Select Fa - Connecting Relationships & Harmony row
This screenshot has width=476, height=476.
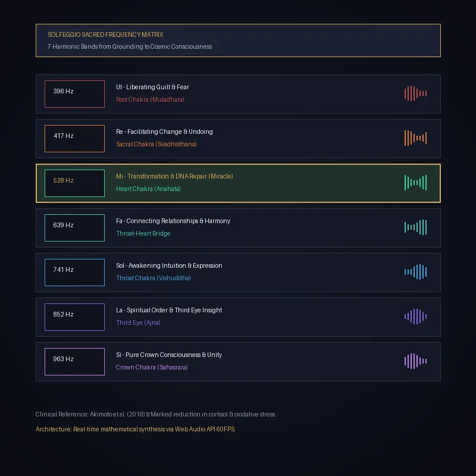click(239, 228)
